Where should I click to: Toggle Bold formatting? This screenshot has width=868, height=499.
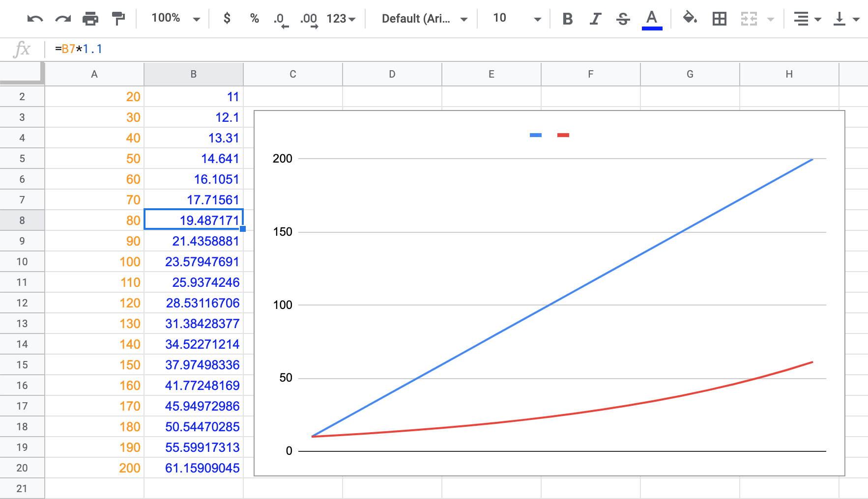point(568,19)
